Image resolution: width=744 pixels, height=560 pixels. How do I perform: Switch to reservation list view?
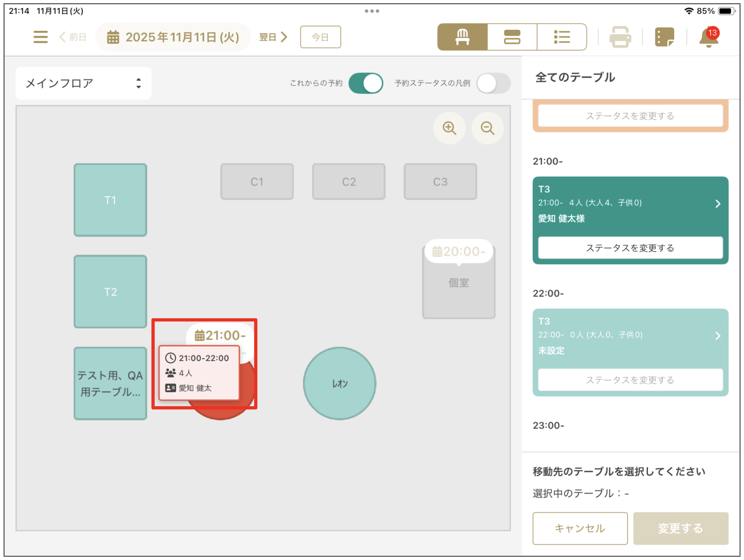562,37
